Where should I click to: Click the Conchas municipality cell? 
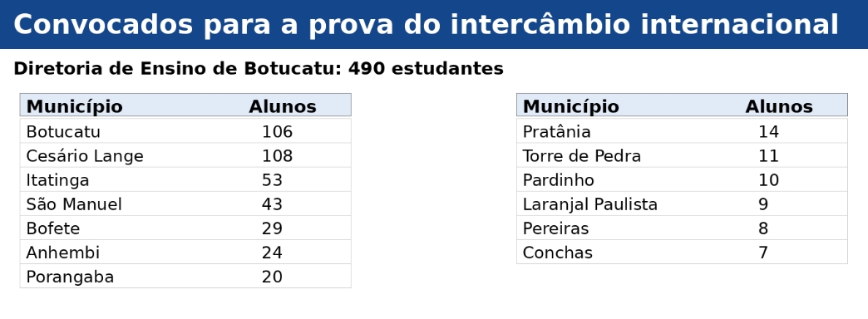point(557,253)
